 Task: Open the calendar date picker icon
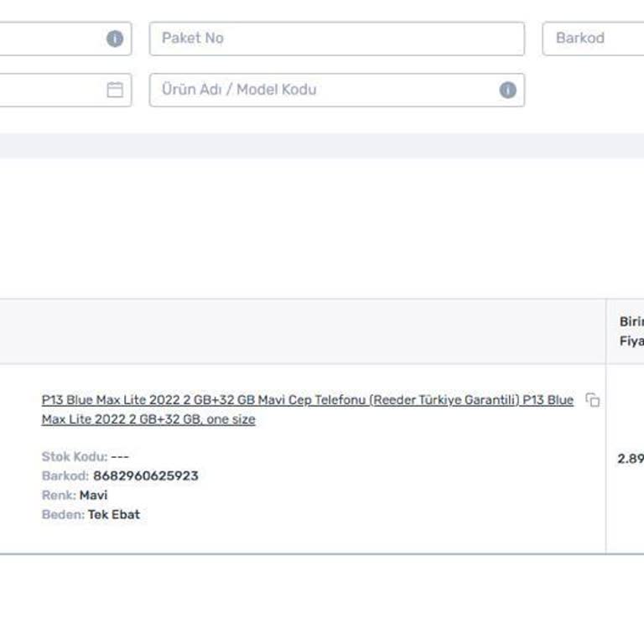[x=115, y=90]
